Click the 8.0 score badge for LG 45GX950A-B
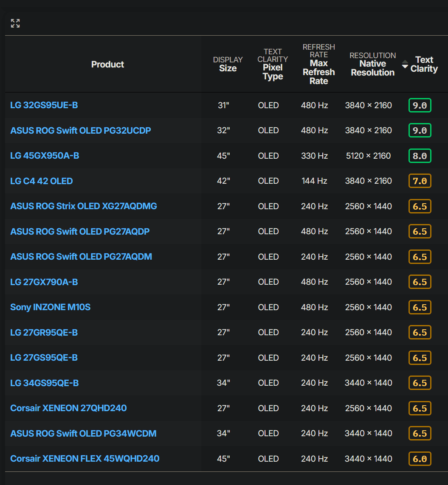 [x=420, y=156]
